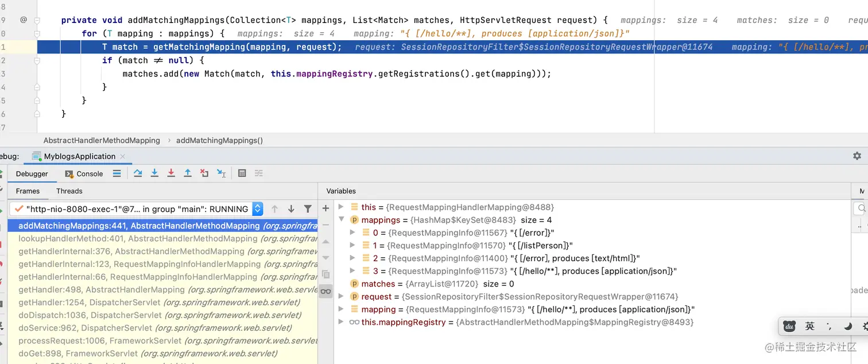Select frame addMatchingMappings:441

pyautogui.click(x=162, y=226)
